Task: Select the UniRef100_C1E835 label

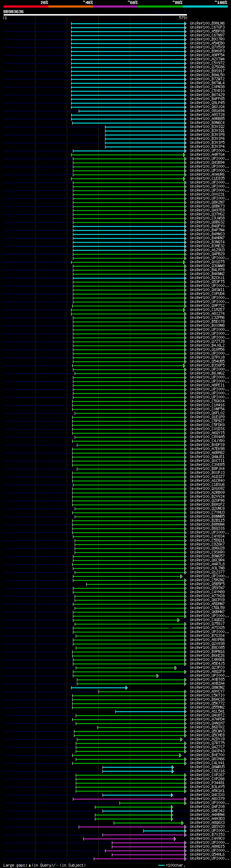Action: [x=207, y=179]
